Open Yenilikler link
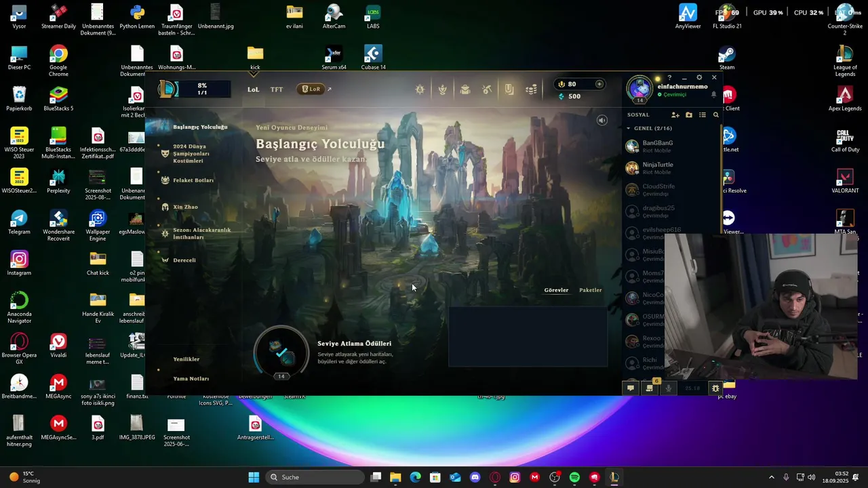The width and height of the screenshot is (868, 488). tap(186, 359)
